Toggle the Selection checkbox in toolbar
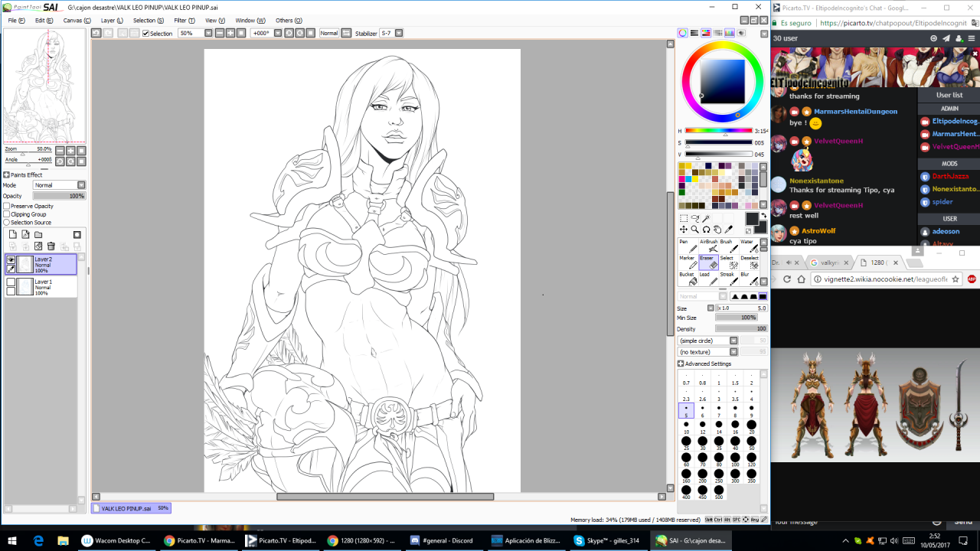This screenshot has width=980, height=551. pyautogui.click(x=145, y=34)
